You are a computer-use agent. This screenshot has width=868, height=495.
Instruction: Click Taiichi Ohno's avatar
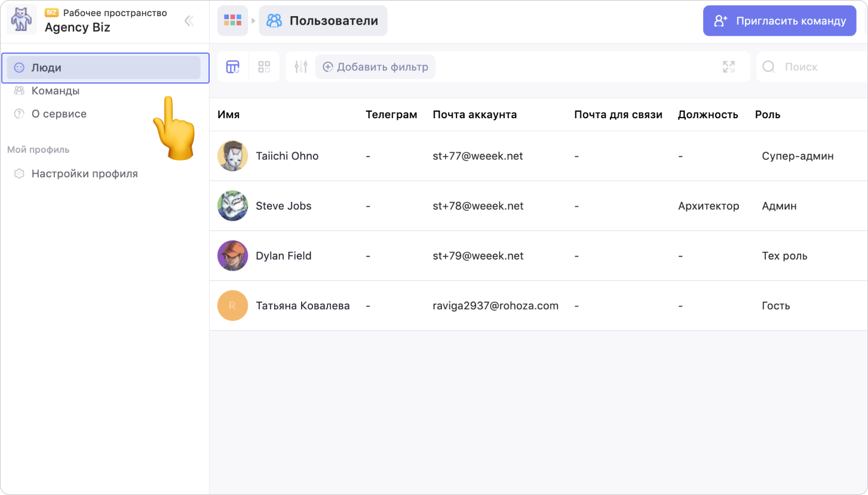tap(232, 156)
